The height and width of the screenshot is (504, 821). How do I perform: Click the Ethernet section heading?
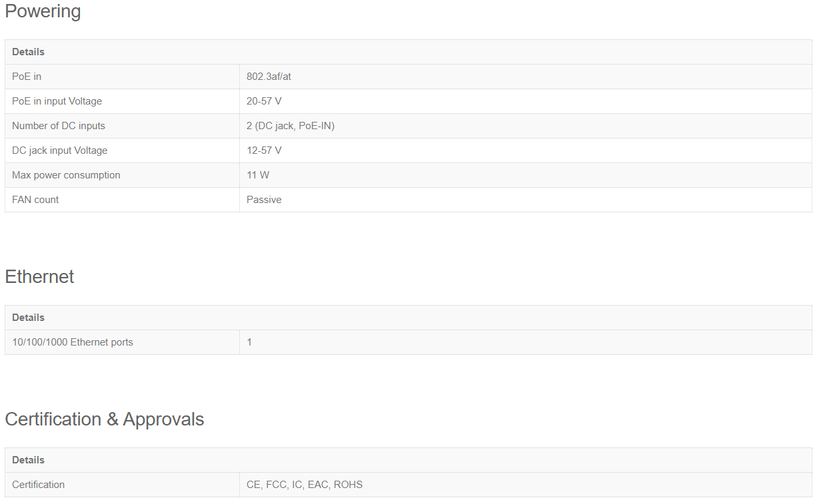39,277
